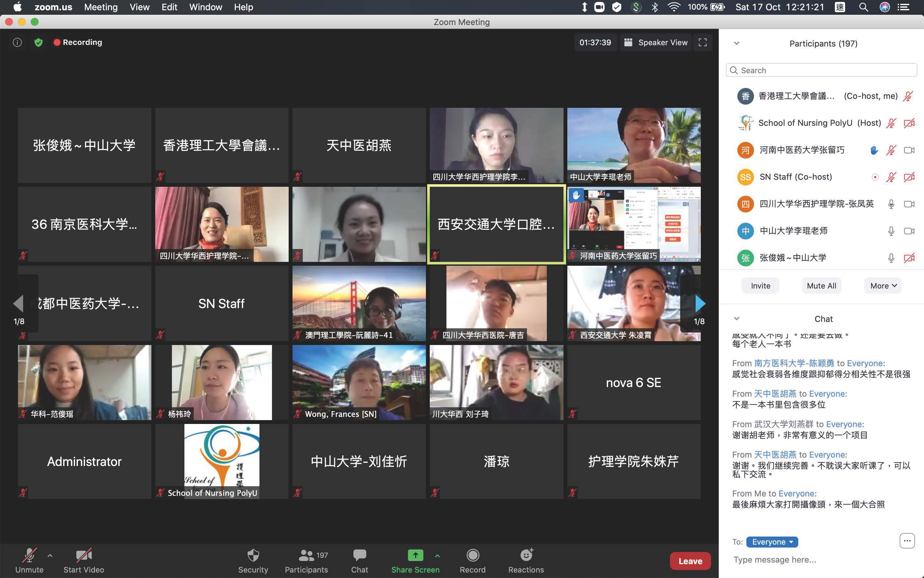Open the Meeting menu in the menu bar
The image size is (924, 578).
coord(101,7)
